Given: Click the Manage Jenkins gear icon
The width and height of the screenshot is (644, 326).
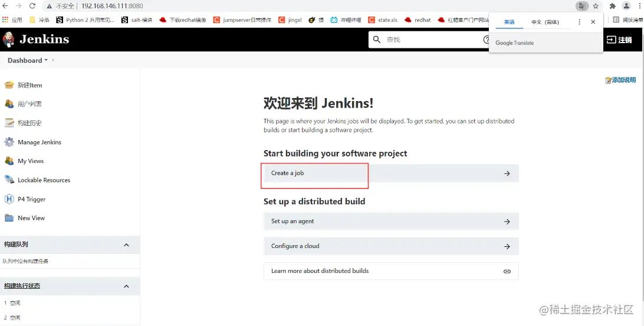Looking at the screenshot, I should pos(9,142).
